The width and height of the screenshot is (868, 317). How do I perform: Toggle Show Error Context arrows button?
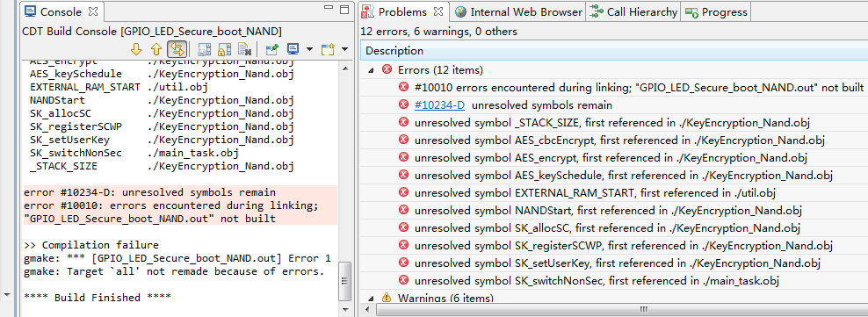pyautogui.click(x=177, y=49)
